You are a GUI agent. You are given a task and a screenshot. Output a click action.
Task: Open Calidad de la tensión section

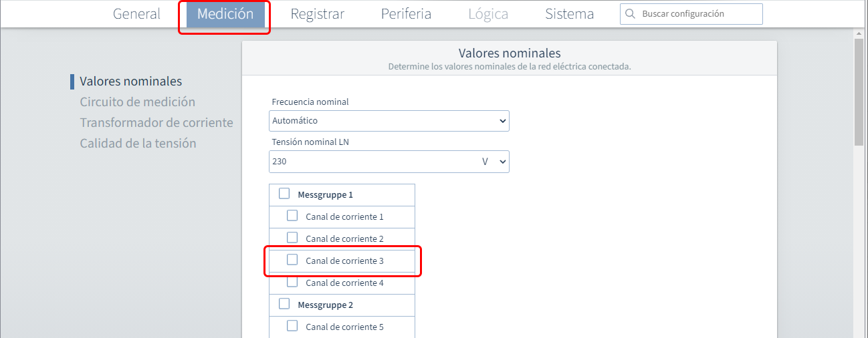coord(138,144)
